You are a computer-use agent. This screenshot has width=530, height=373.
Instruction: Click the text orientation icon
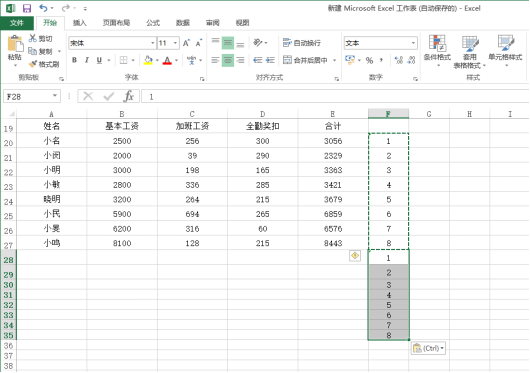click(258, 43)
